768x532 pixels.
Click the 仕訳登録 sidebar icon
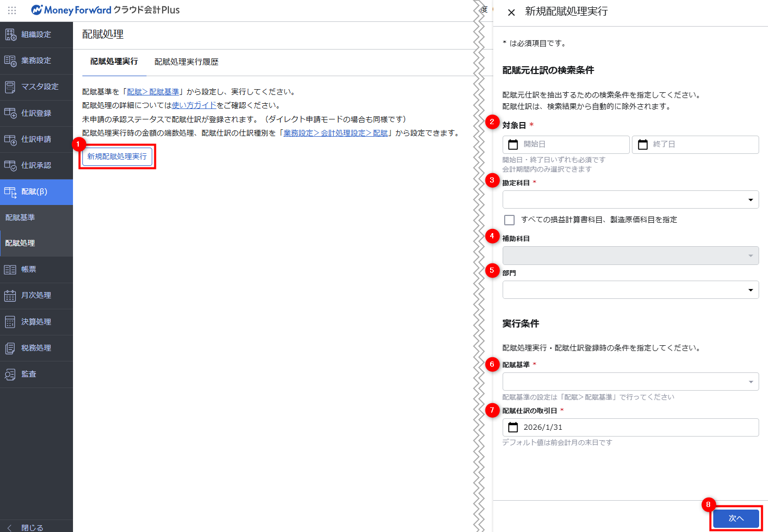(10, 113)
